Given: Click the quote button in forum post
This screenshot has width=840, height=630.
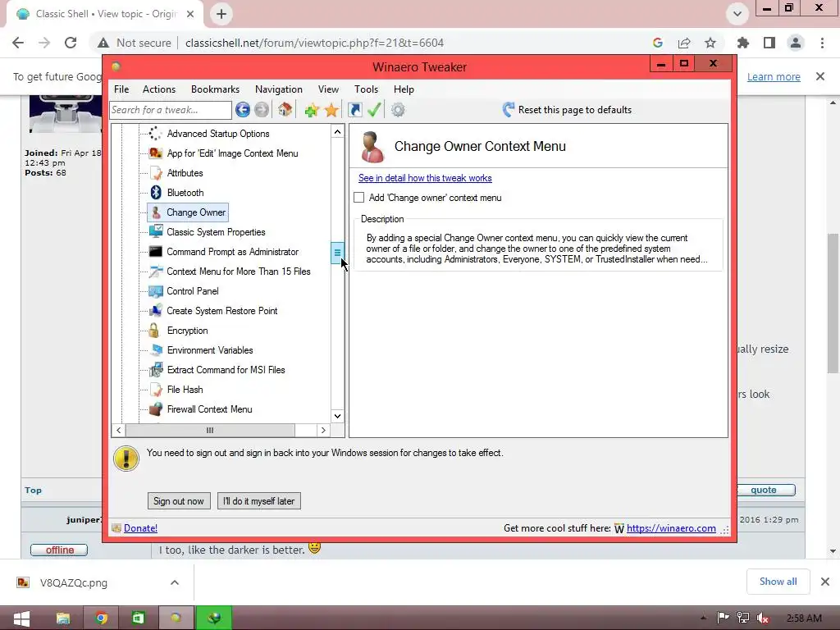Looking at the screenshot, I should (765, 490).
